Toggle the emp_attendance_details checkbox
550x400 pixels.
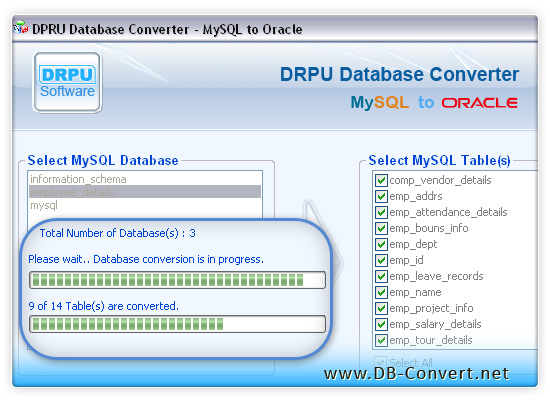click(381, 212)
